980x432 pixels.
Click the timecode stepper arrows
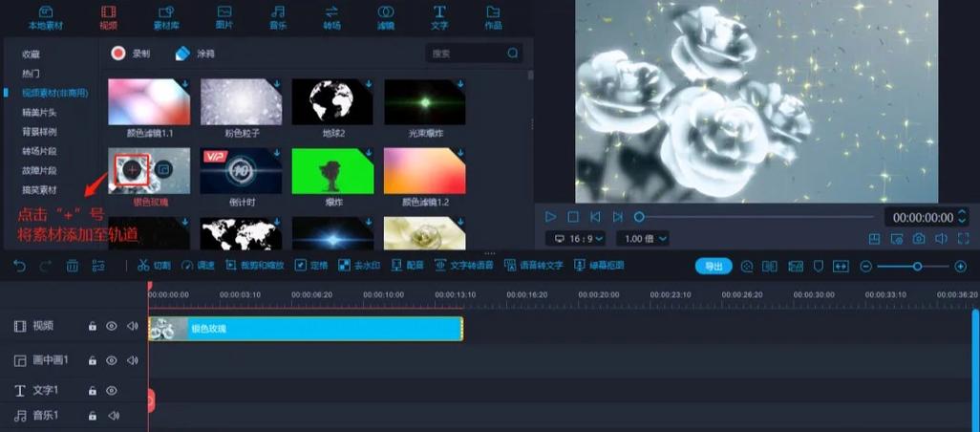(x=962, y=217)
